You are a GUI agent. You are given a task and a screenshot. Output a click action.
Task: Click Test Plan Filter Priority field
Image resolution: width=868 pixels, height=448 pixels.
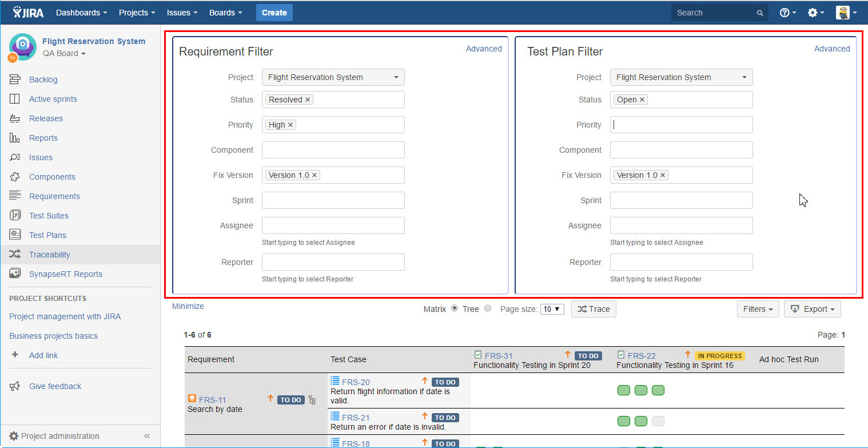pos(682,125)
